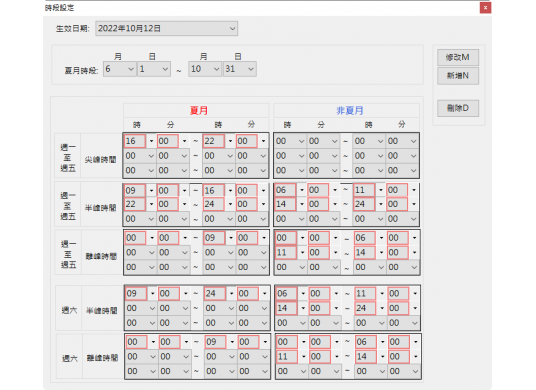Open summer end day dropdown showing 31
This screenshot has height=390, width=536.
240,69
